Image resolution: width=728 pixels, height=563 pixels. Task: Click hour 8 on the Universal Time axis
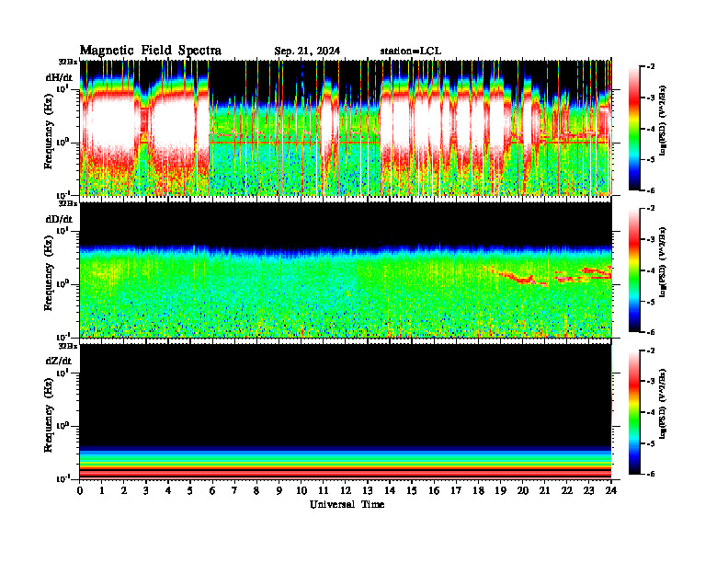point(256,490)
